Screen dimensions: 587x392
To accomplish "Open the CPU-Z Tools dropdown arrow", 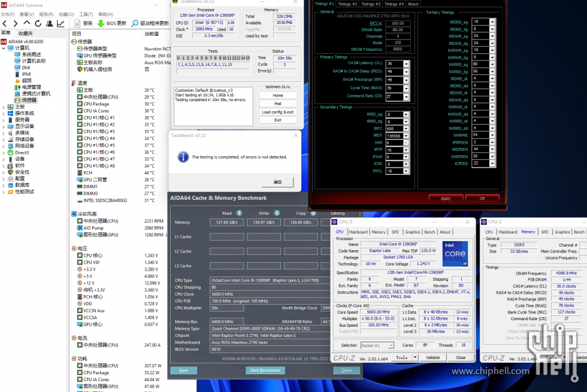I will tap(414, 358).
